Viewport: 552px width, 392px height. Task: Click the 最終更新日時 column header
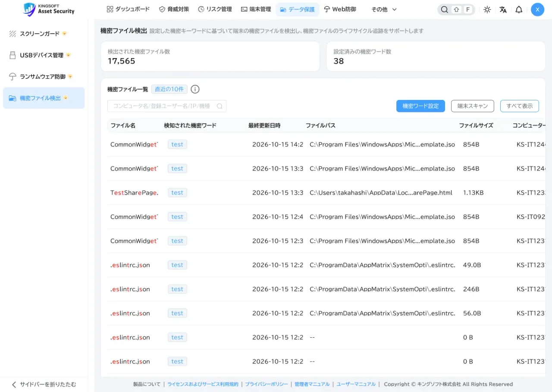[x=264, y=125]
